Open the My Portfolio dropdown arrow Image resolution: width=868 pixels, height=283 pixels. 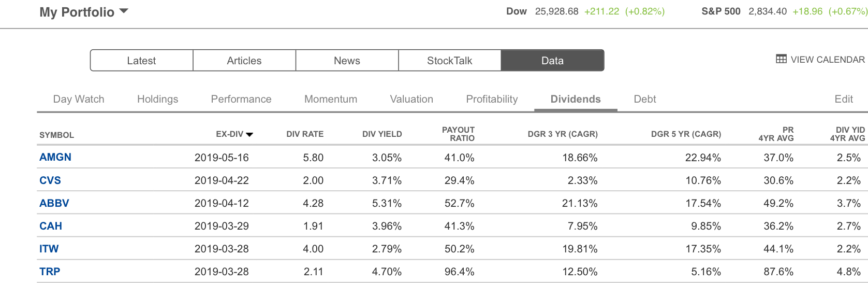click(124, 11)
